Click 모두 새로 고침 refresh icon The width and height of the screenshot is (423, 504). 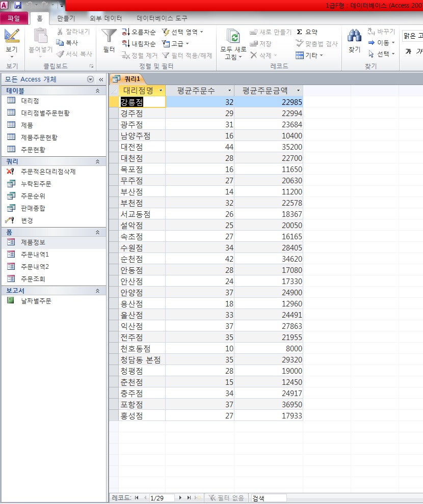(x=234, y=36)
